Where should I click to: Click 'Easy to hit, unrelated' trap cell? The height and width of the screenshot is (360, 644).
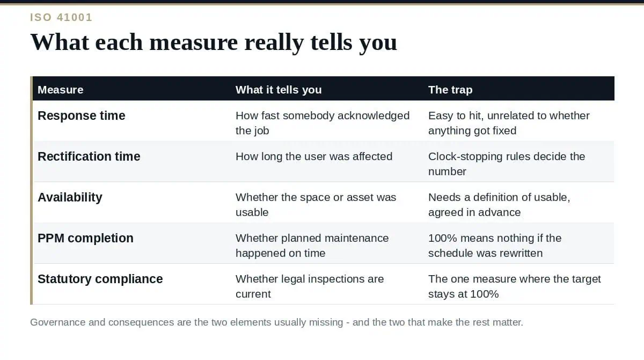click(509, 123)
